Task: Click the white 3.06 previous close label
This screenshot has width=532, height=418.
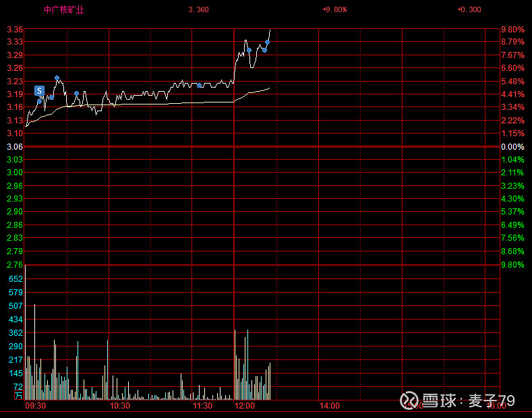Action: 15,146
